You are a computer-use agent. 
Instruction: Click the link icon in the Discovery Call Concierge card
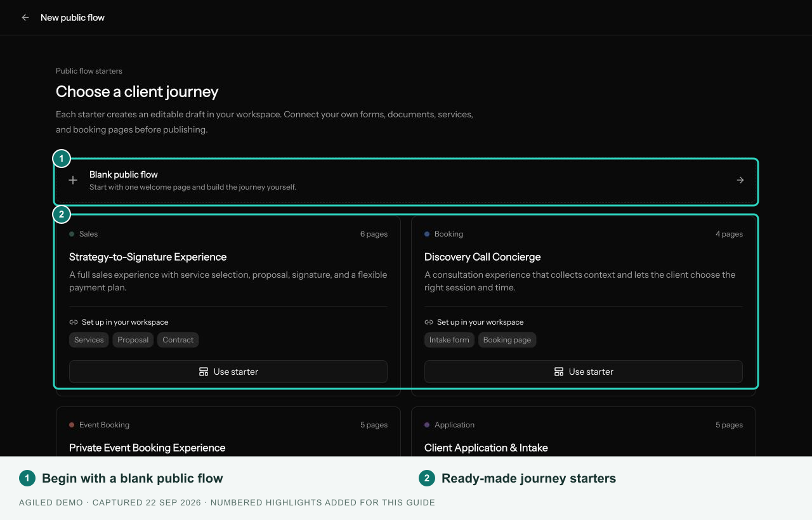pos(429,322)
